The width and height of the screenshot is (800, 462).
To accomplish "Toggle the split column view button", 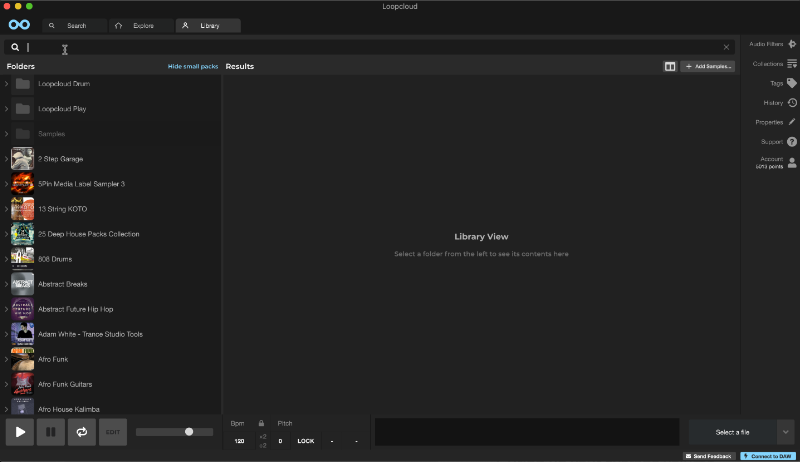I will tap(670, 66).
